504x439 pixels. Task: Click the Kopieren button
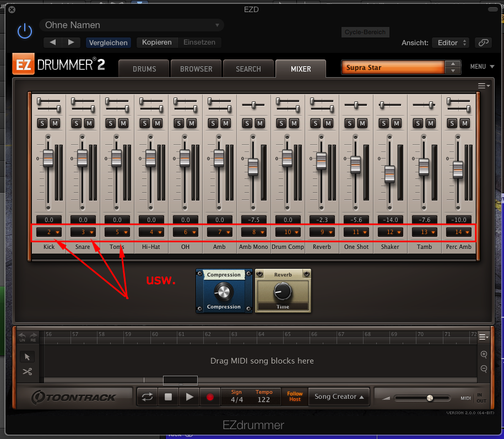point(157,42)
